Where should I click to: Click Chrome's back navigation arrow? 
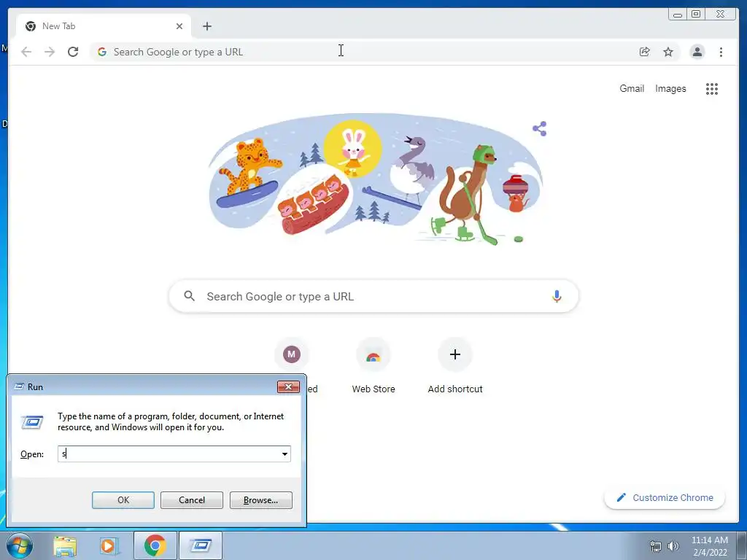[26, 52]
